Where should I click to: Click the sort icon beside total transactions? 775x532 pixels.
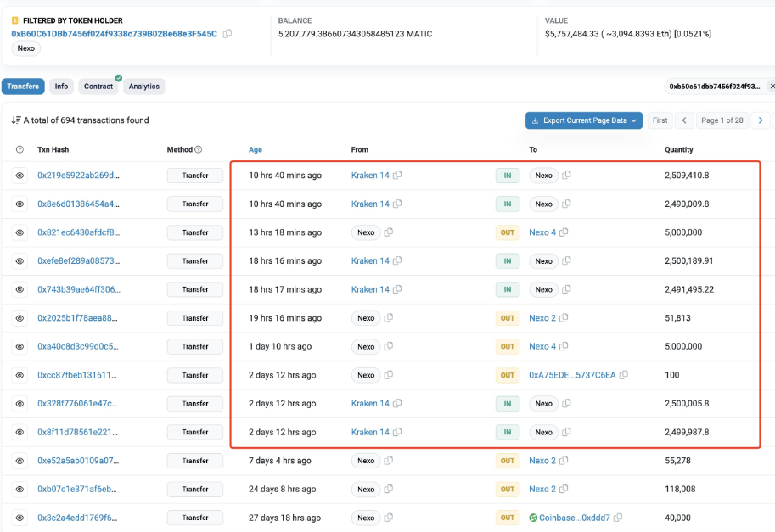coord(15,120)
